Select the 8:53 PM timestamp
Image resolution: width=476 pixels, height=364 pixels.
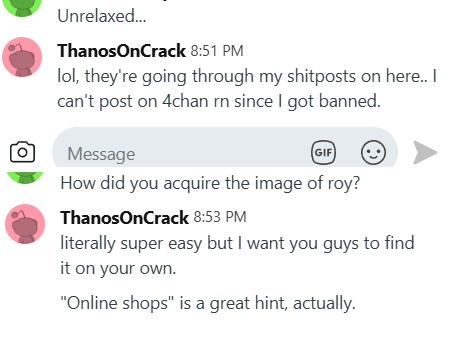click(220, 217)
